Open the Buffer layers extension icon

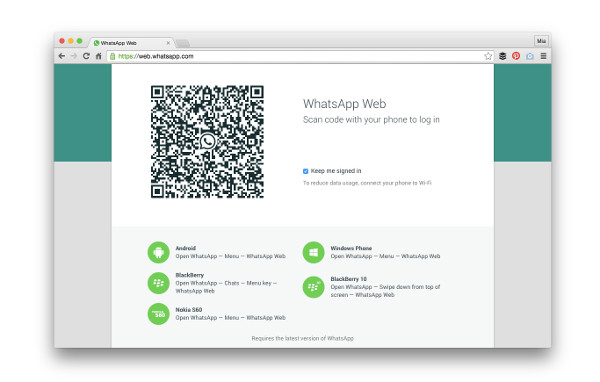502,56
